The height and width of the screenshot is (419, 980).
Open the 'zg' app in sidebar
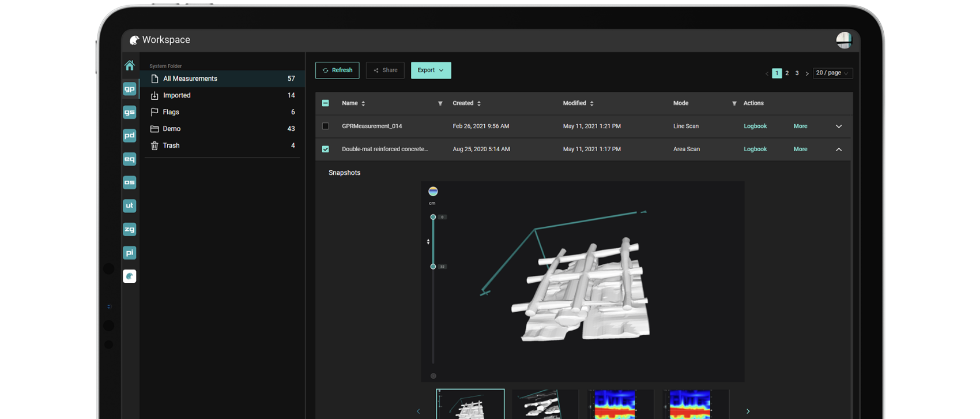(130, 229)
